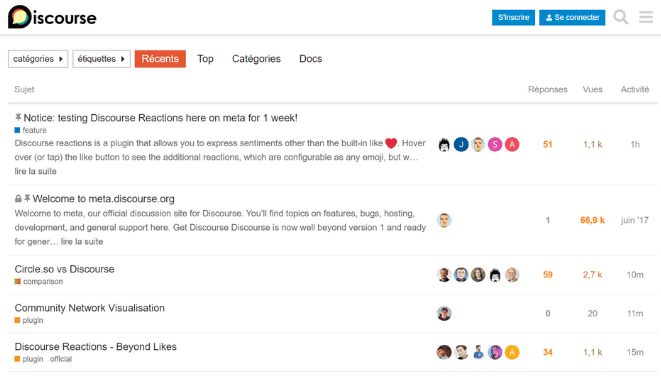This screenshot has width=661, height=381.
Task: Open second avatar on Circle.so topic row
Action: [x=461, y=275]
